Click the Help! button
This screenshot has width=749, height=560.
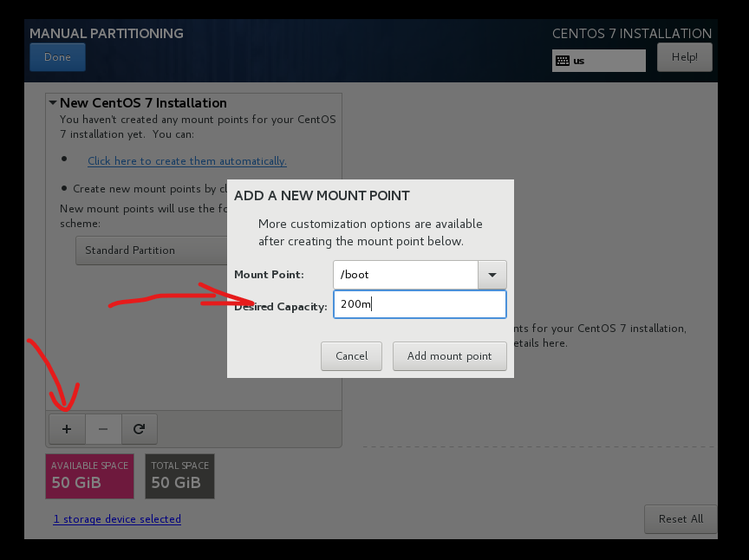685,57
